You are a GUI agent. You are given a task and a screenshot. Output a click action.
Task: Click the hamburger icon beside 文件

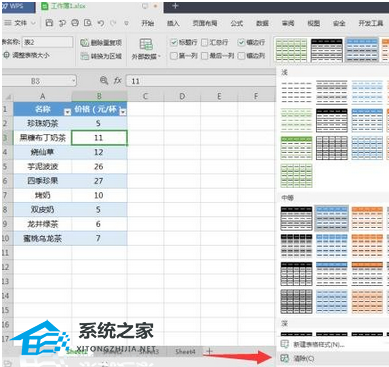click(x=8, y=23)
